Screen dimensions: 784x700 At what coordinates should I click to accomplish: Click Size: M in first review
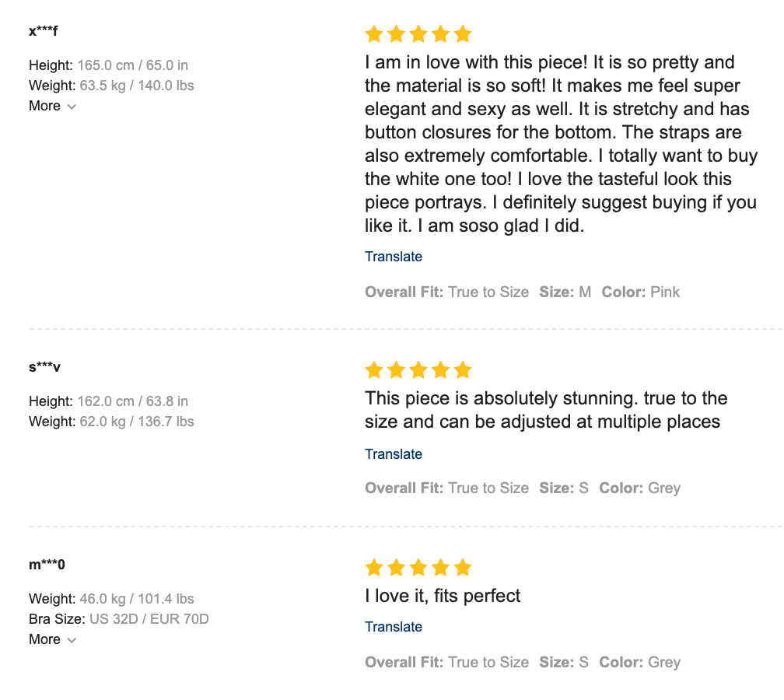pos(565,292)
